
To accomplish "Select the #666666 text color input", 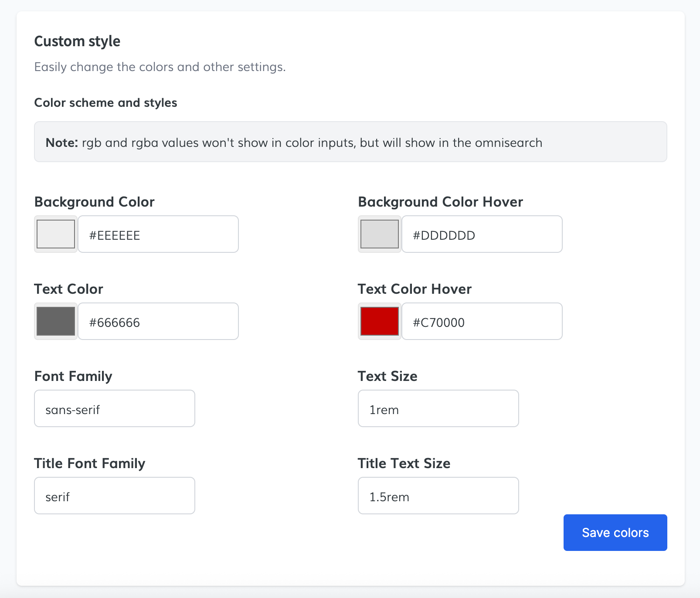I will (x=158, y=322).
